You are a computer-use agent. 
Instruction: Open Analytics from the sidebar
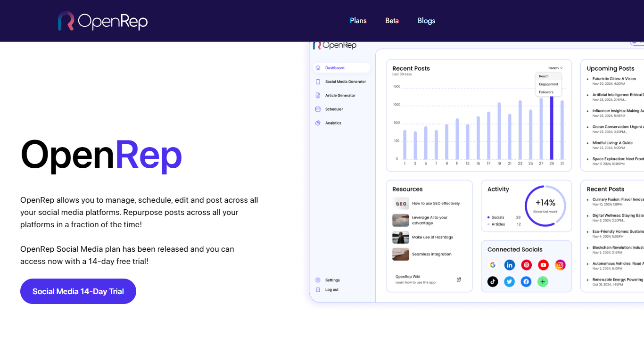pos(333,123)
